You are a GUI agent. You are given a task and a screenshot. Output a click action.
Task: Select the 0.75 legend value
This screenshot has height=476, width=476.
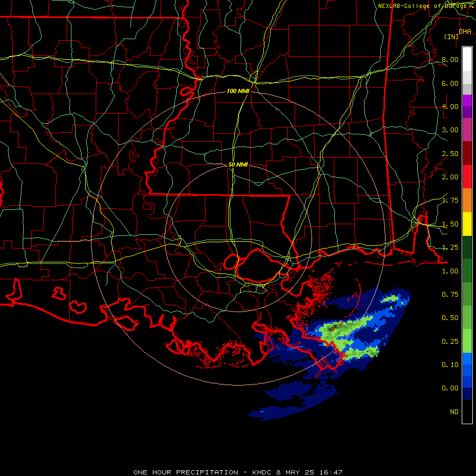(450, 295)
